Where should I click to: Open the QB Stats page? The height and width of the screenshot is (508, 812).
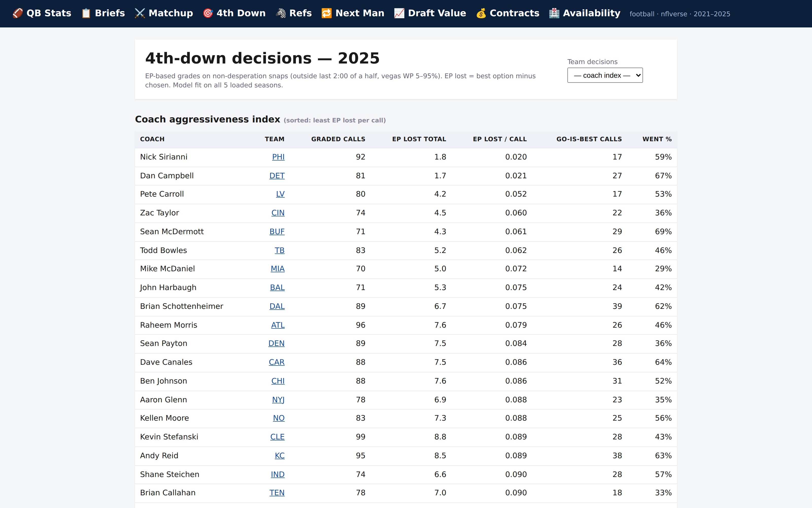42,13
